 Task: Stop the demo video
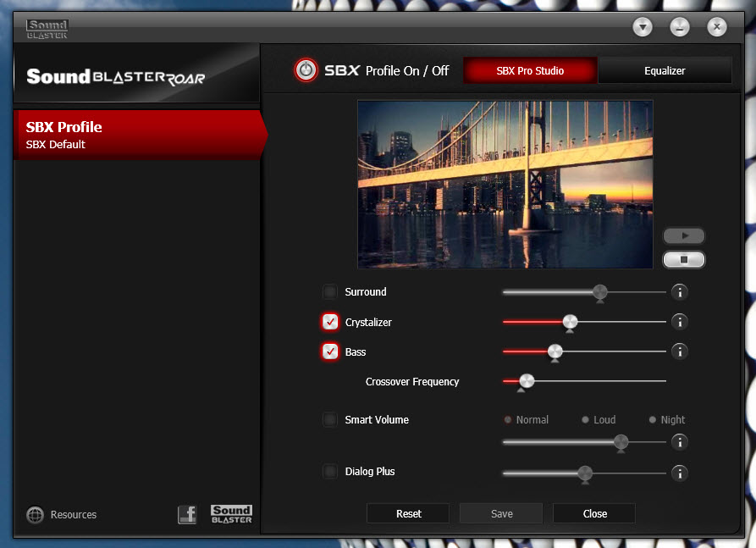[684, 259]
